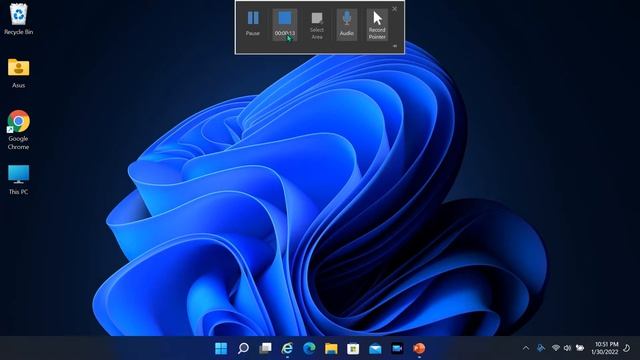The height and width of the screenshot is (360, 640).
Task: Open the video camera app in taskbar
Action: pyautogui.click(x=397, y=348)
